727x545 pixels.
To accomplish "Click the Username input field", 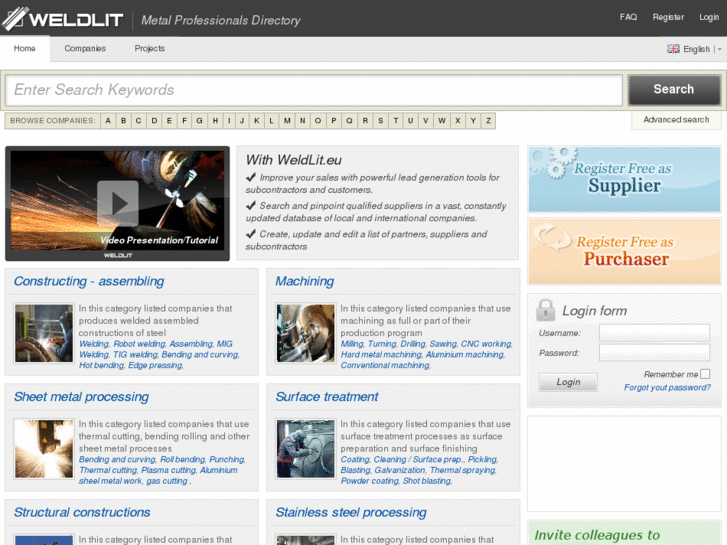I will click(654, 333).
